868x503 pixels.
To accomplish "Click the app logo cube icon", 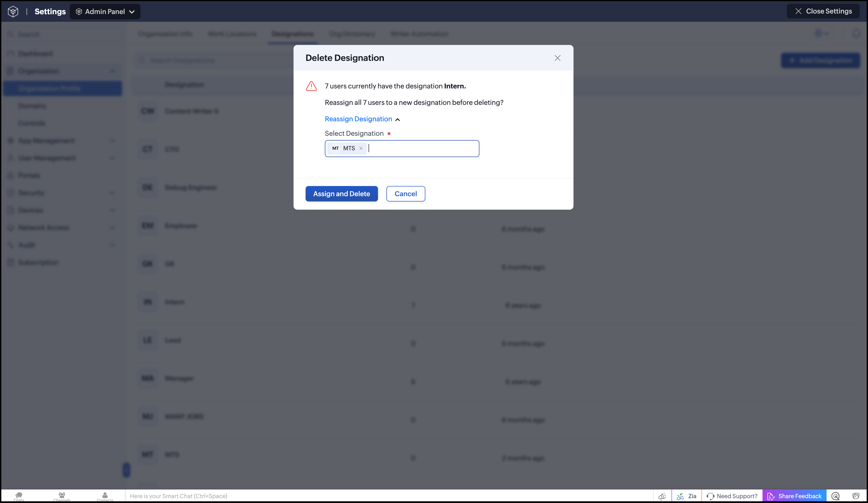I will (13, 11).
